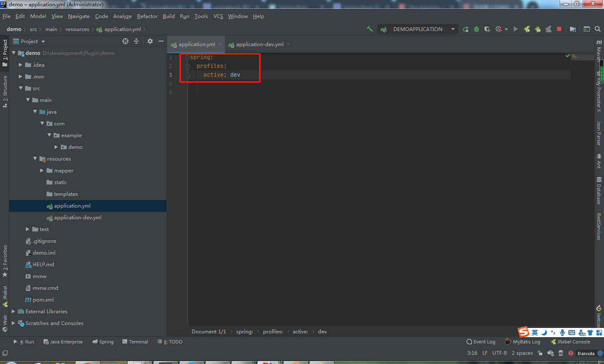Image resolution: width=604 pixels, height=364 pixels.
Task: Click the locate-in-project crosshair icon
Action: coord(125,41)
